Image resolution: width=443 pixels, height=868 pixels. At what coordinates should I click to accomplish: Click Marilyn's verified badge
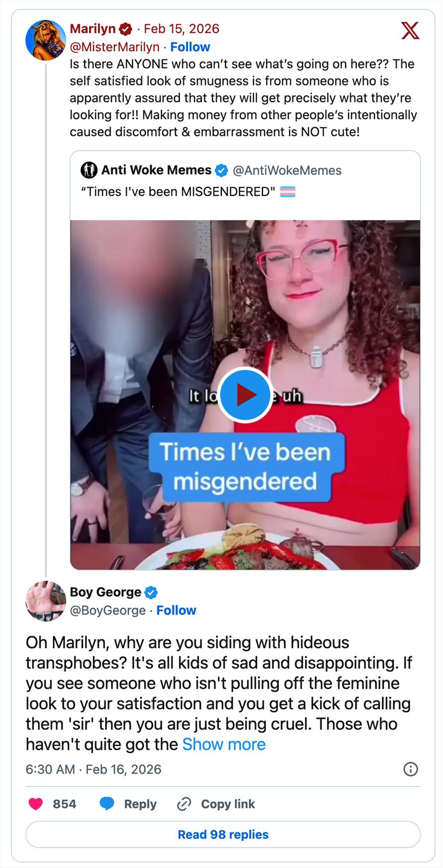coord(126,29)
